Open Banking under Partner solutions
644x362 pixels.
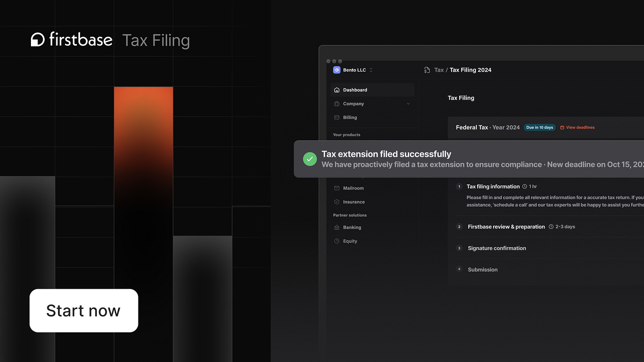(372, 227)
